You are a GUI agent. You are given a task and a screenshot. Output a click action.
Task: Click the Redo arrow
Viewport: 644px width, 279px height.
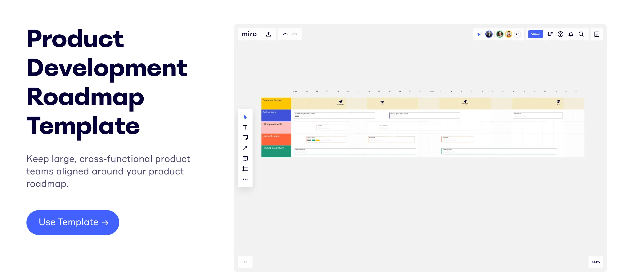(x=295, y=34)
